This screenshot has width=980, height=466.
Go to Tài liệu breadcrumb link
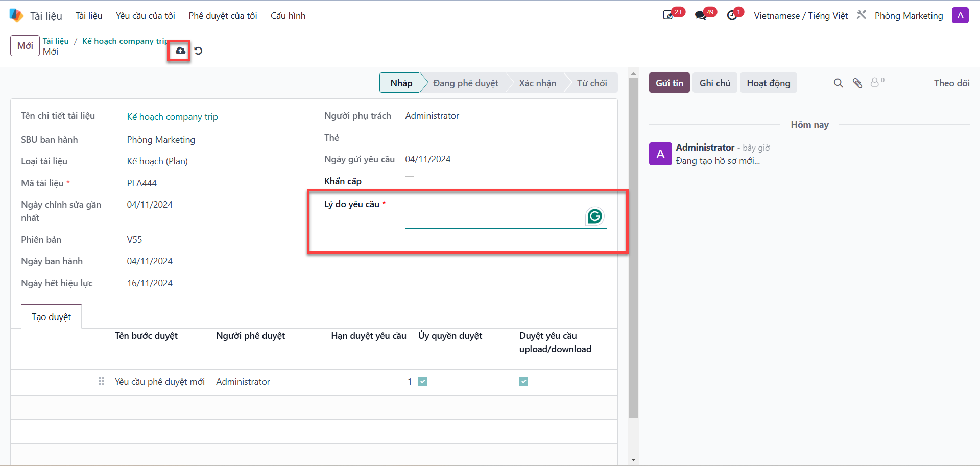(56, 41)
